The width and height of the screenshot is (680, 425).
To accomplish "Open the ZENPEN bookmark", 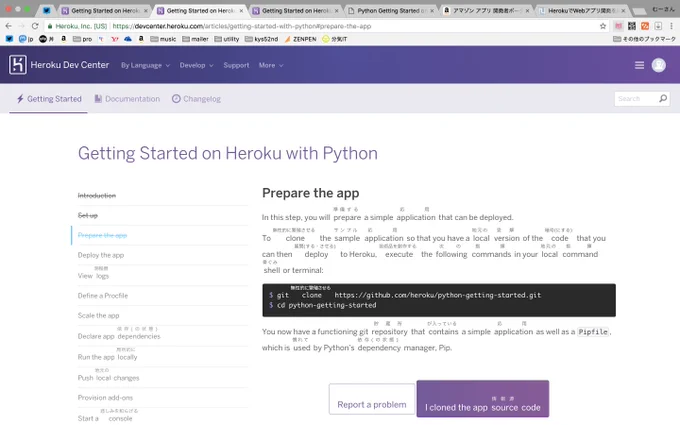I will pos(301,39).
